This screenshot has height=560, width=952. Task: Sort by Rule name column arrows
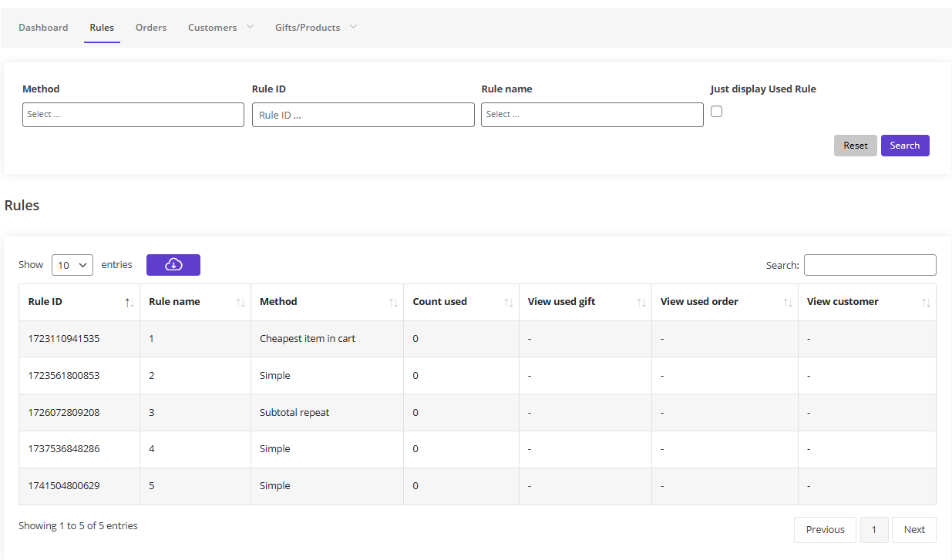(x=241, y=303)
